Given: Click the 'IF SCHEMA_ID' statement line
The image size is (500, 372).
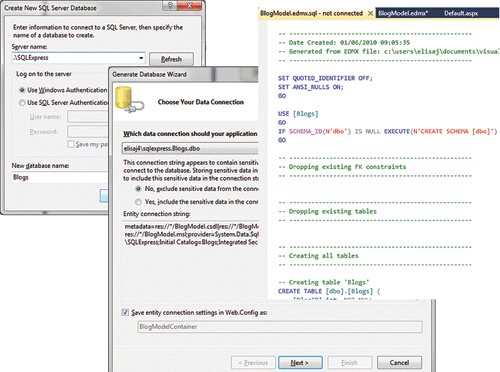Looking at the screenshot, I should (388, 131).
